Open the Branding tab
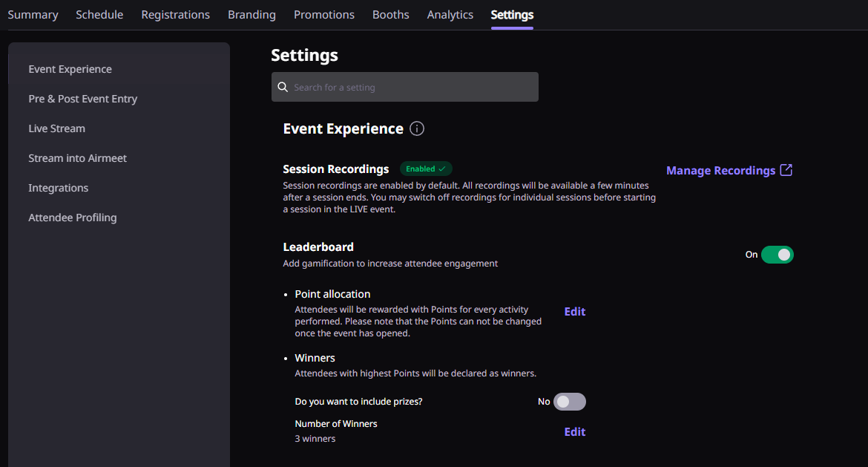Screen dimensions: 868x467 click(x=251, y=15)
